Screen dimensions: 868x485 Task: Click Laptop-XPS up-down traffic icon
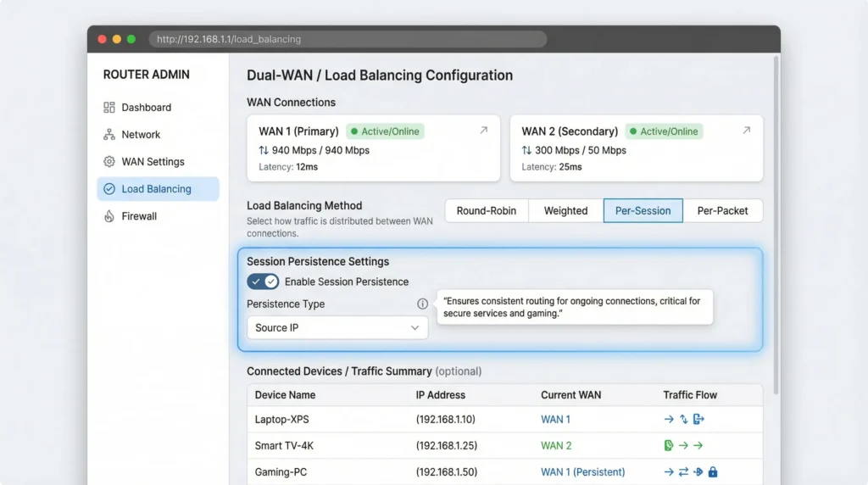(x=684, y=419)
